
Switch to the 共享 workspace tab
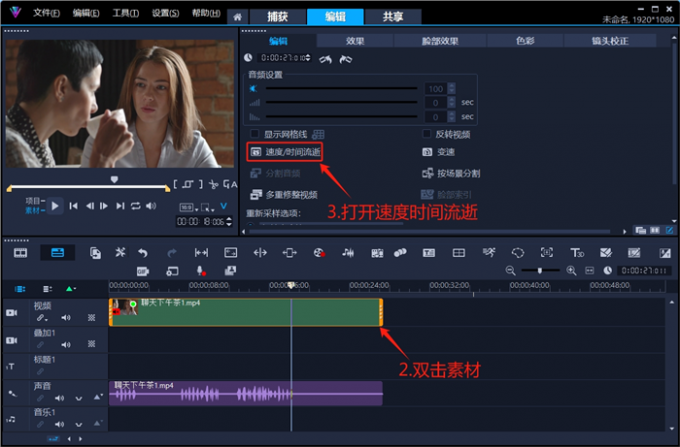click(x=393, y=17)
